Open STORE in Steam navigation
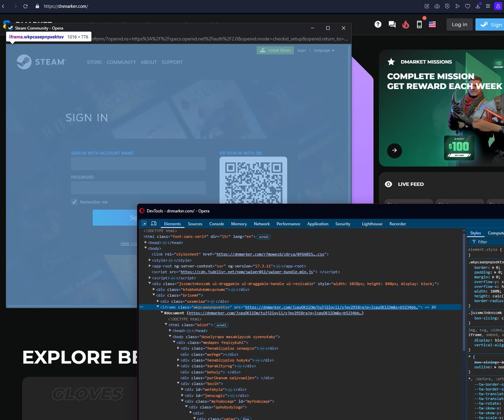Screen dimensions: 504x420 coord(94,62)
